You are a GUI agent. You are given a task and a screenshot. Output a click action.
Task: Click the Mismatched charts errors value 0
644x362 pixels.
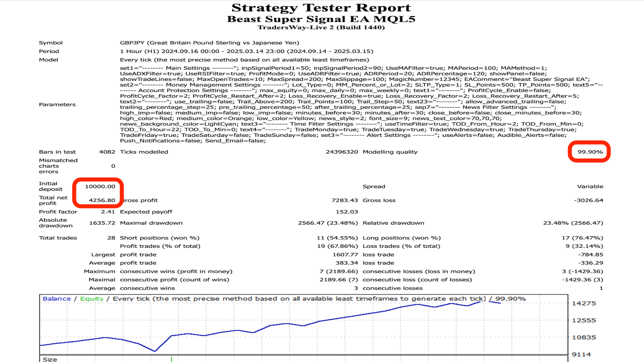pyautogui.click(x=113, y=166)
